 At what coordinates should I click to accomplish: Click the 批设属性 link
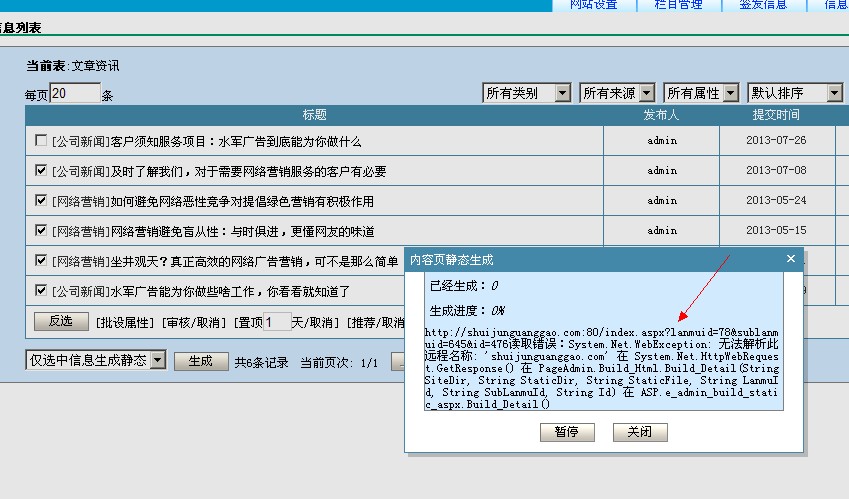pos(124,323)
